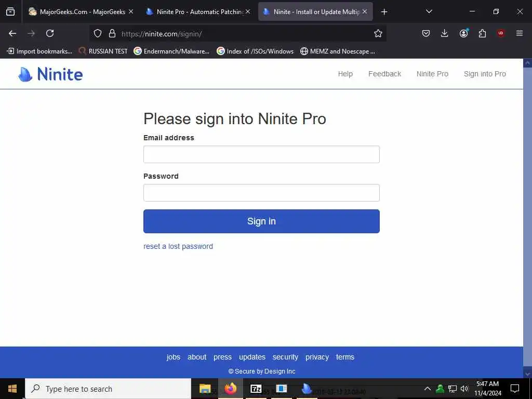Open a new tab with plus button

click(x=384, y=12)
